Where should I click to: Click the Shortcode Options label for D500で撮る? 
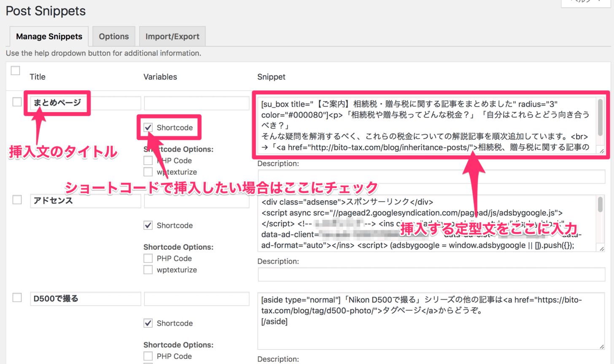click(178, 345)
